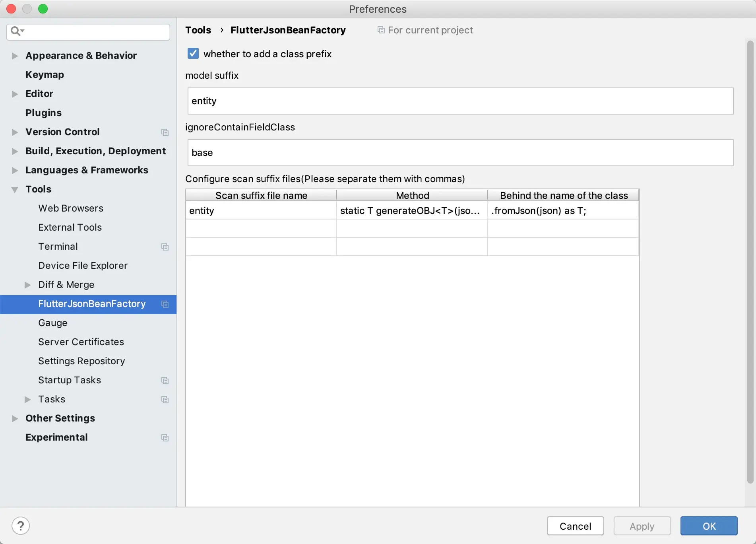Expand Diff & Merge arrow
Viewport: 756px width, 544px height.
coord(27,285)
